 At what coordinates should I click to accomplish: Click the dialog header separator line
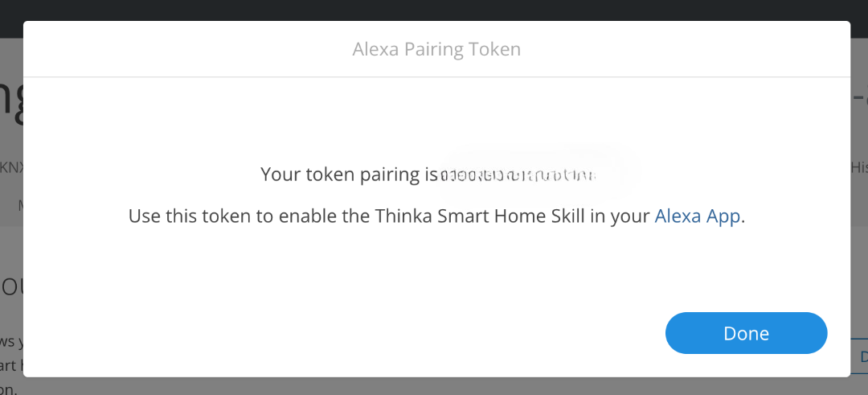(436, 77)
